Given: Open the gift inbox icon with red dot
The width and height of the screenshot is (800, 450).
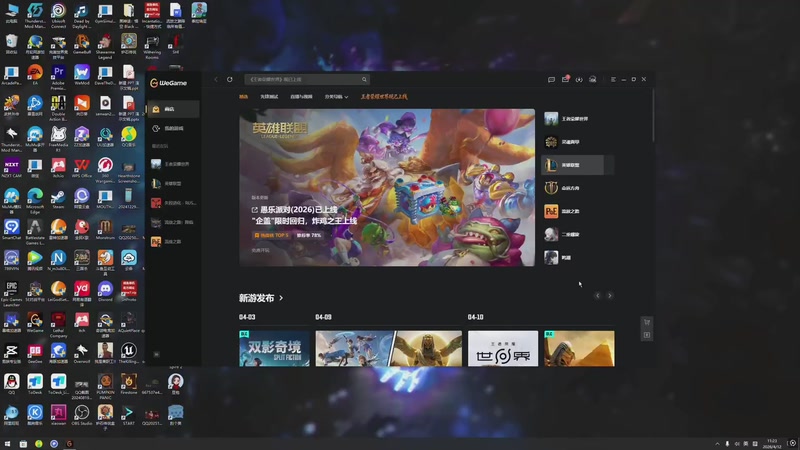Looking at the screenshot, I should coord(565,79).
